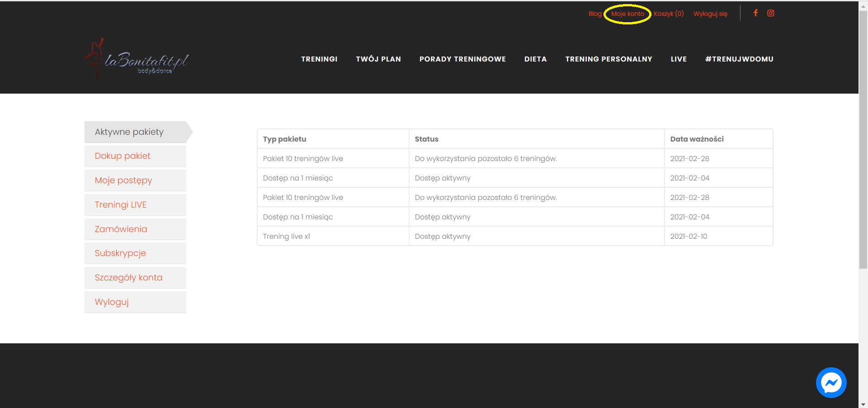The height and width of the screenshot is (408, 868).
Task: Open the Messenger chat bubble
Action: 831,383
